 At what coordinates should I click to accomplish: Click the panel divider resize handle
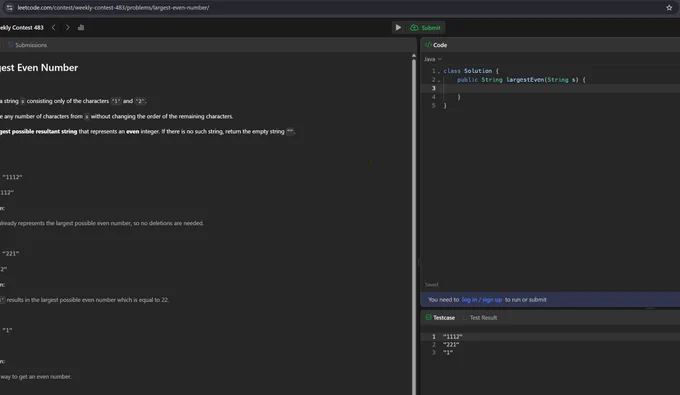click(x=418, y=262)
